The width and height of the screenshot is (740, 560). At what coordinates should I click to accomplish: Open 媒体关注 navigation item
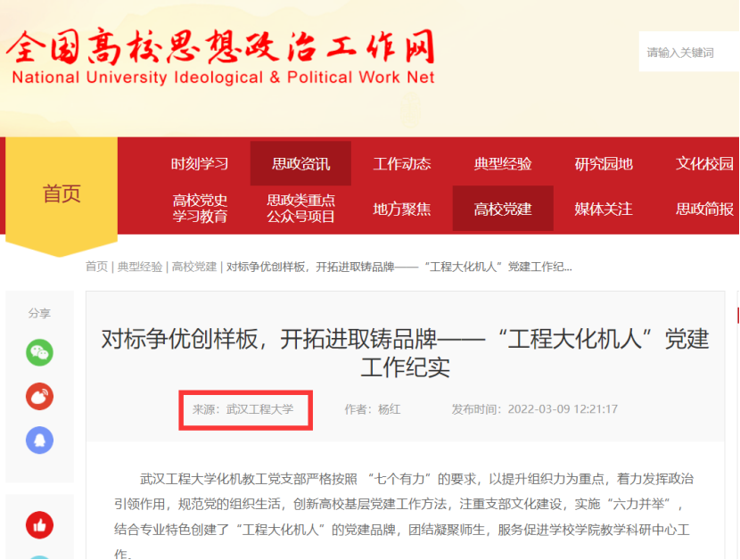pos(604,209)
